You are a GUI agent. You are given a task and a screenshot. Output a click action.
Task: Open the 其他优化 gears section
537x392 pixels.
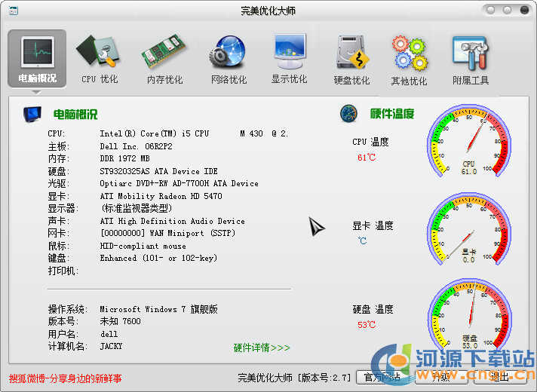click(x=409, y=60)
